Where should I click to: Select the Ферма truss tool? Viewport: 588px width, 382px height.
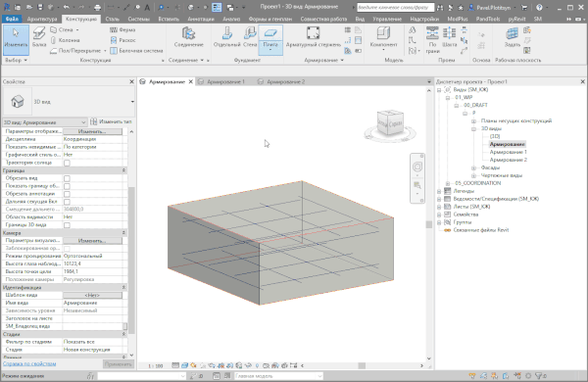click(122, 29)
